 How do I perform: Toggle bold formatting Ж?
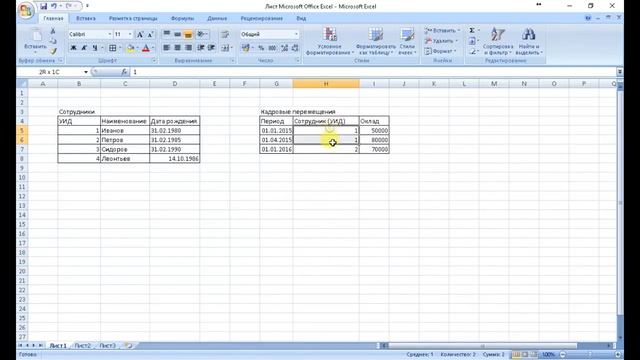(x=73, y=48)
